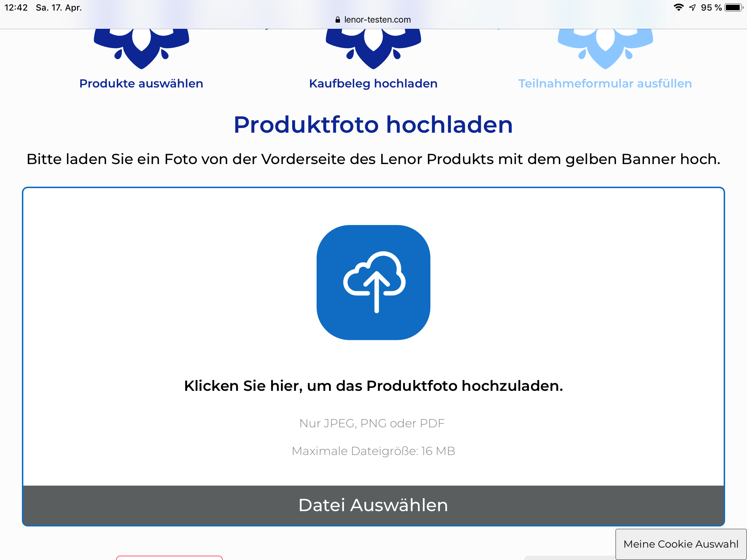Open Meine Cookie Auswahl
This screenshot has width=747, height=560.
pyautogui.click(x=681, y=544)
